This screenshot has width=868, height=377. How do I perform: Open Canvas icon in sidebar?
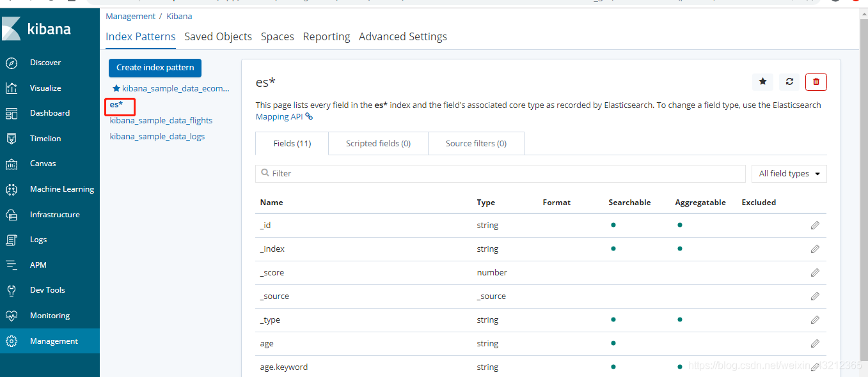click(12, 164)
